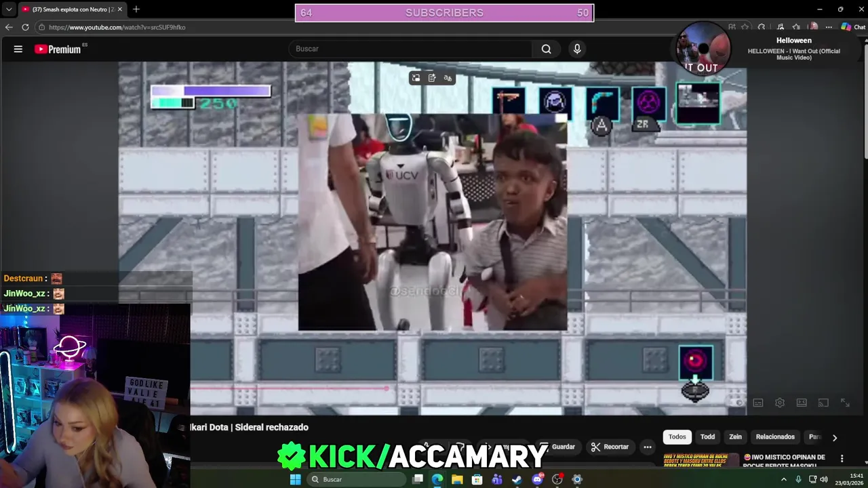This screenshot has width=868, height=488.
Task: Click the Recortar clip button
Action: (610, 447)
